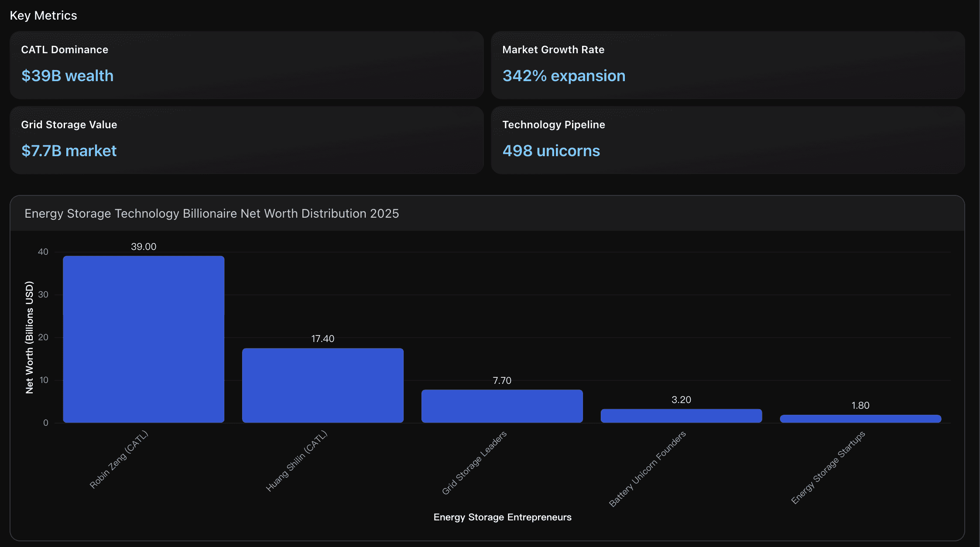Viewport: 980px width, 547px height.
Task: Click the Energy Storage Entrepreneurs axis title
Action: tap(502, 517)
